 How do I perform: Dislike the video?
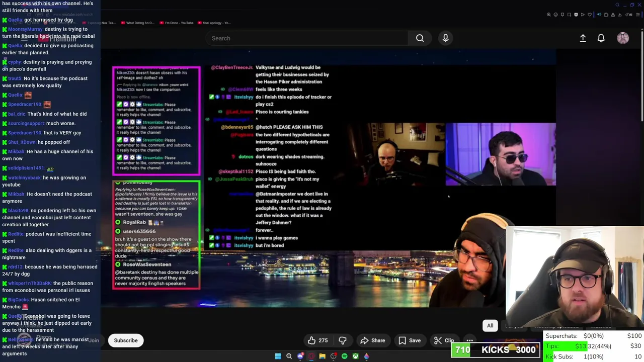[343, 340]
